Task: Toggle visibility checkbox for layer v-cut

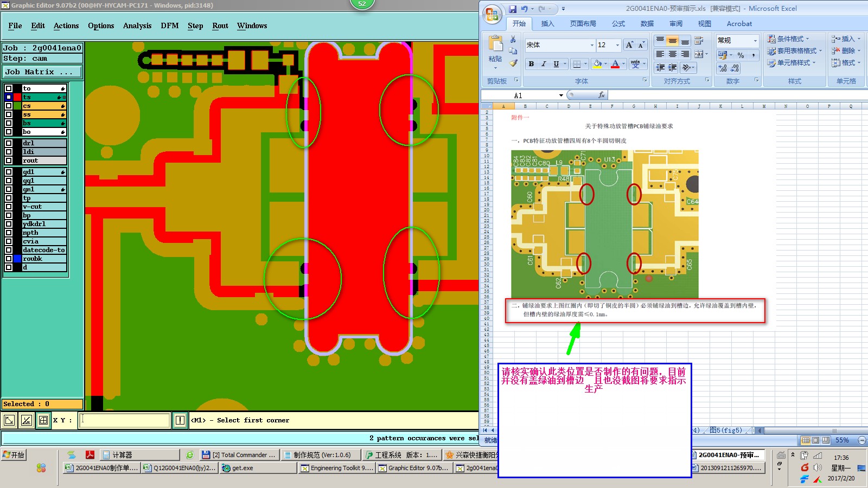Action: coord(9,207)
